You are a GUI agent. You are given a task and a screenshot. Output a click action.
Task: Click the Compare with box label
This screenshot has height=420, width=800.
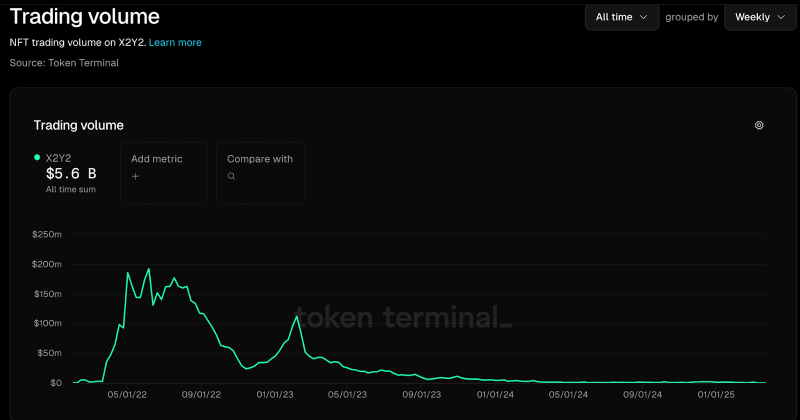[x=260, y=159]
